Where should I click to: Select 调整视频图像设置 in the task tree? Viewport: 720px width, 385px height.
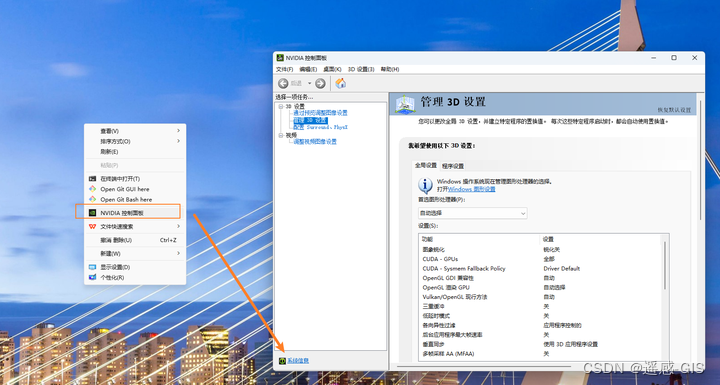[x=315, y=142]
